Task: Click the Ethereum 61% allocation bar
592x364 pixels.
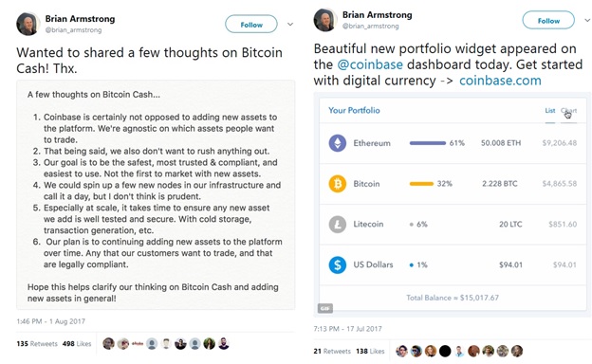Action: click(x=427, y=143)
